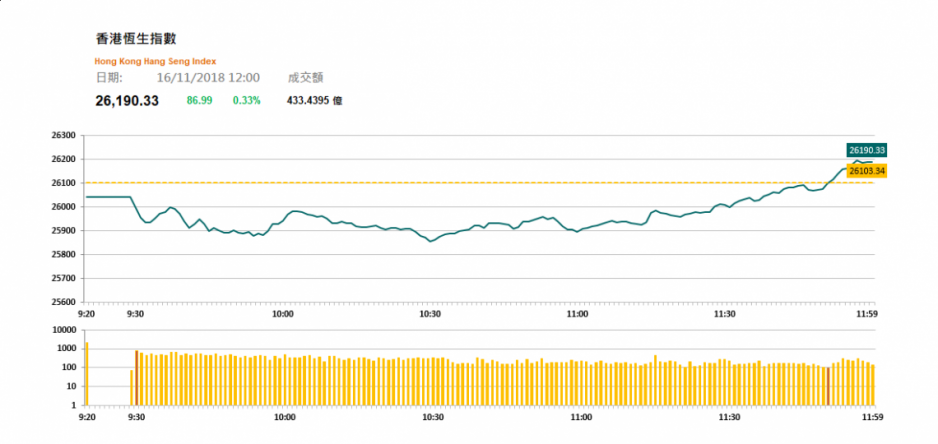Click the 26190.33 current price tag

pyautogui.click(x=866, y=150)
